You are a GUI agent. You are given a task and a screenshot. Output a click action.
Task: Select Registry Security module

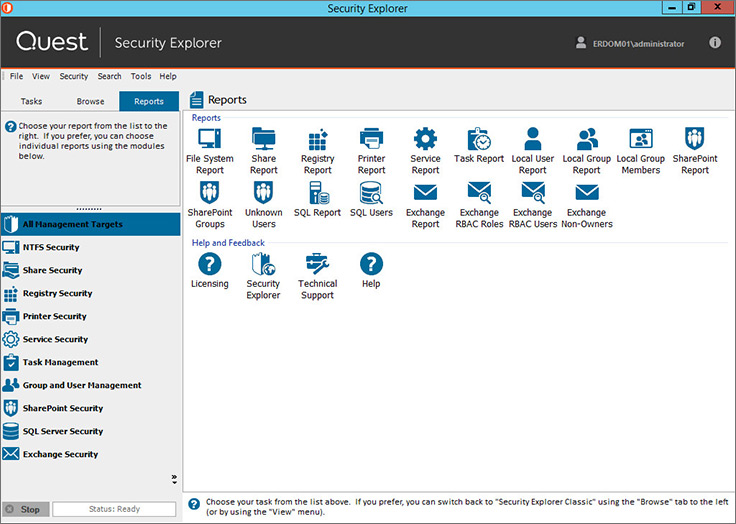pos(90,293)
